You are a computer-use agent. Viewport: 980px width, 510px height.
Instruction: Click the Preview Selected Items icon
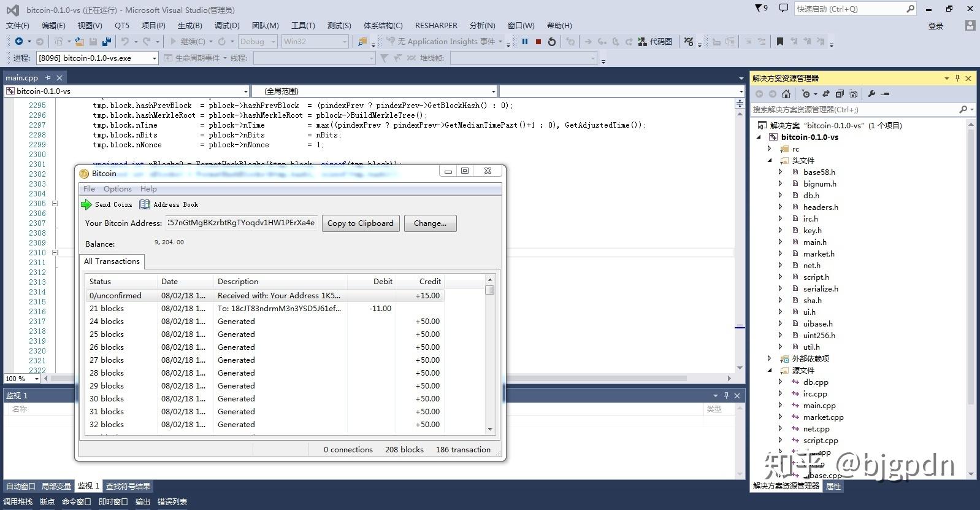(885, 94)
